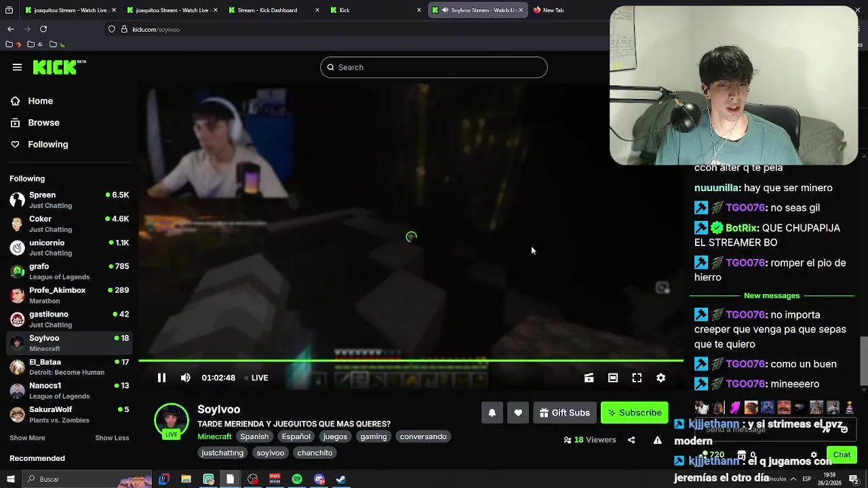868x488 pixels.
Task: Select the Spanish tag
Action: point(254,436)
